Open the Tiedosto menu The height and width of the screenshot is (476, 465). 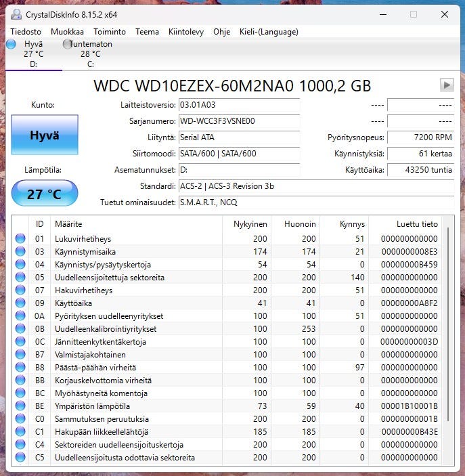(x=26, y=32)
